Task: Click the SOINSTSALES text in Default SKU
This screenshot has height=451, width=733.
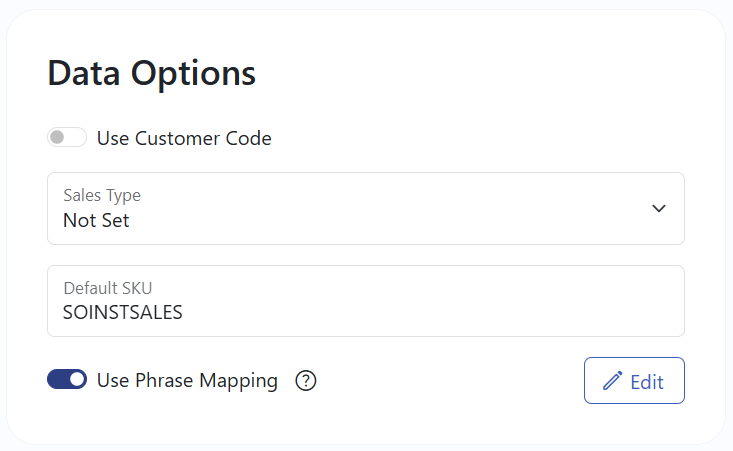Action: (123, 312)
